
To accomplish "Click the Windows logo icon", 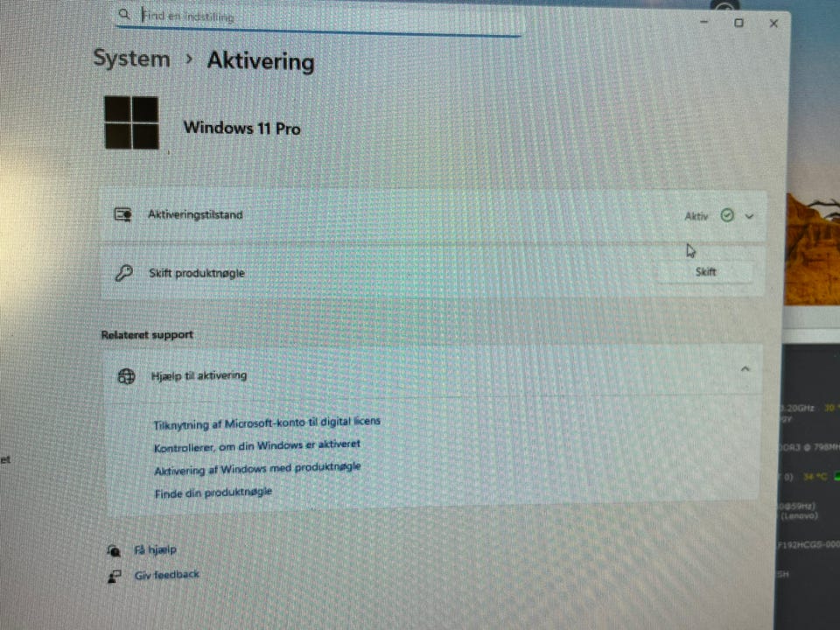I will pyautogui.click(x=131, y=122).
